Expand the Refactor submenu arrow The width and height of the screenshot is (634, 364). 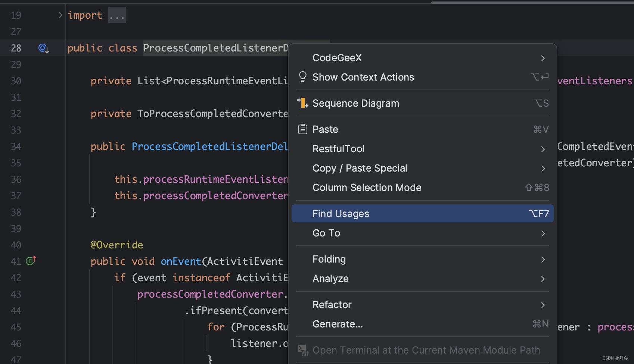(x=543, y=305)
